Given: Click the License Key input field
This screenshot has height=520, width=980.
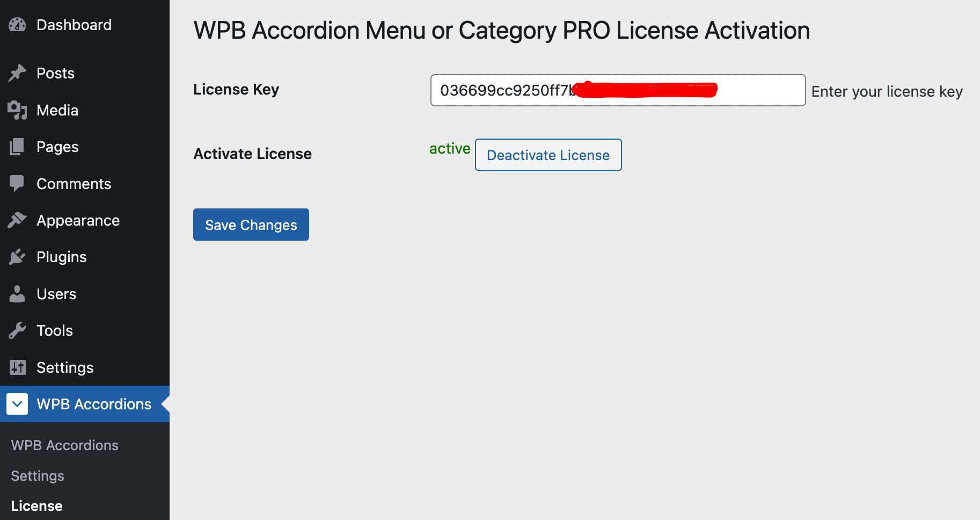Looking at the screenshot, I should click(617, 90).
